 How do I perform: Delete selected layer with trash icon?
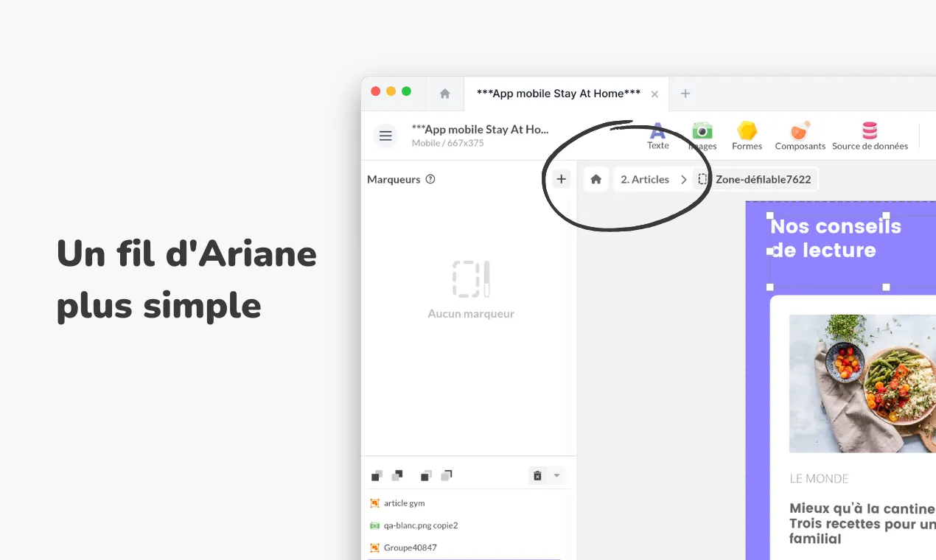[537, 476]
